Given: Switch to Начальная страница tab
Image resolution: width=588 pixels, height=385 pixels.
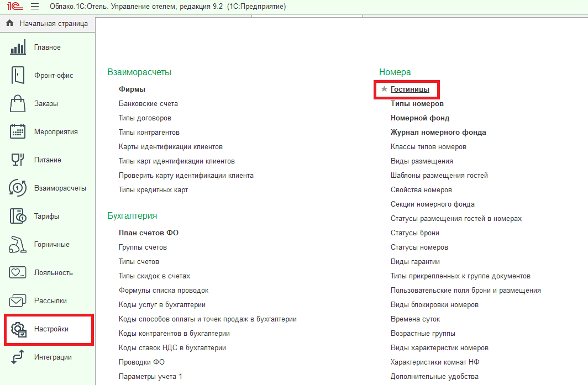Looking at the screenshot, I should (x=48, y=23).
